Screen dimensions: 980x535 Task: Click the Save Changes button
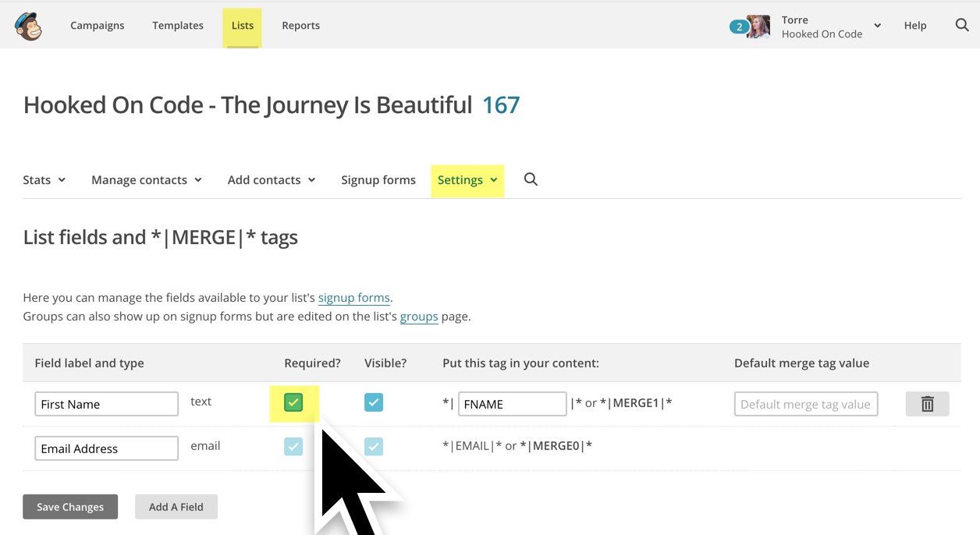70,507
